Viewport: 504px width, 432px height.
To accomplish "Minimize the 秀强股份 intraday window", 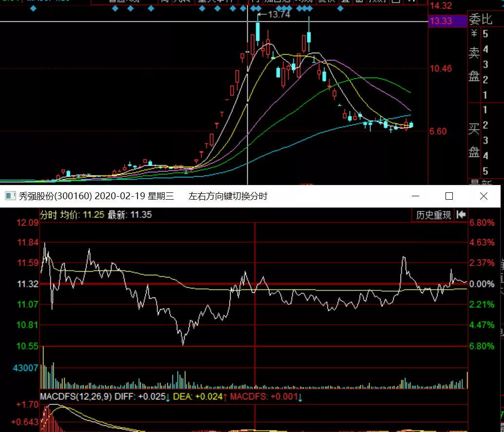I will pos(416,196).
